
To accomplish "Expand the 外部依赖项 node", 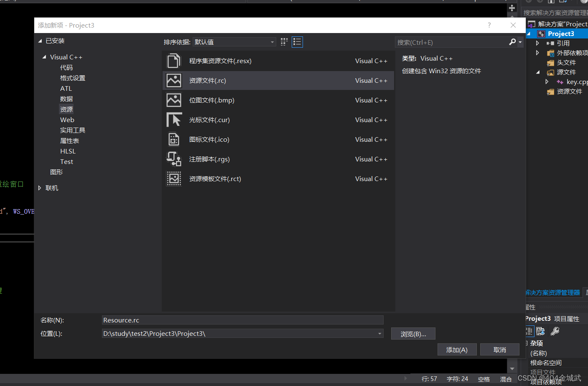I will pos(537,53).
